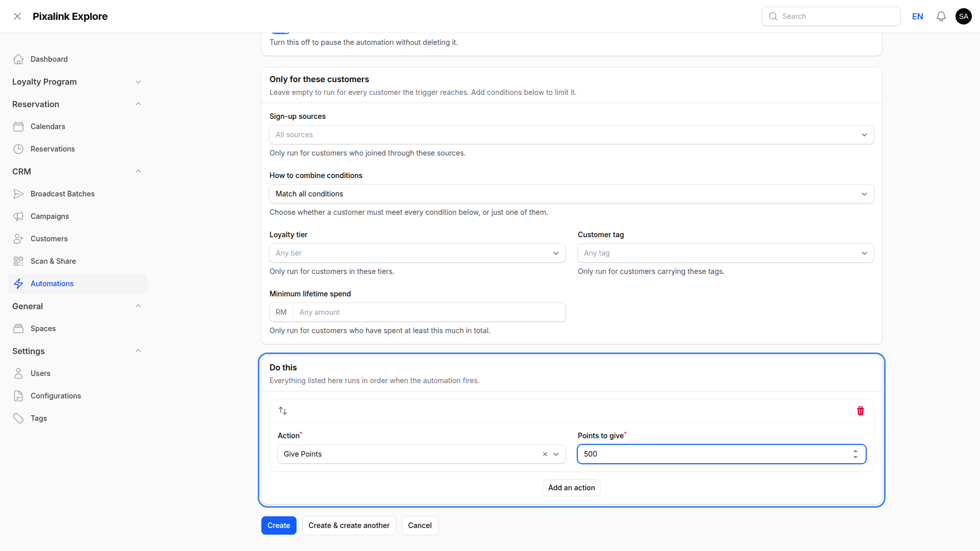Delete the action with red trash icon
The height and width of the screenshot is (551, 980).
tap(861, 411)
